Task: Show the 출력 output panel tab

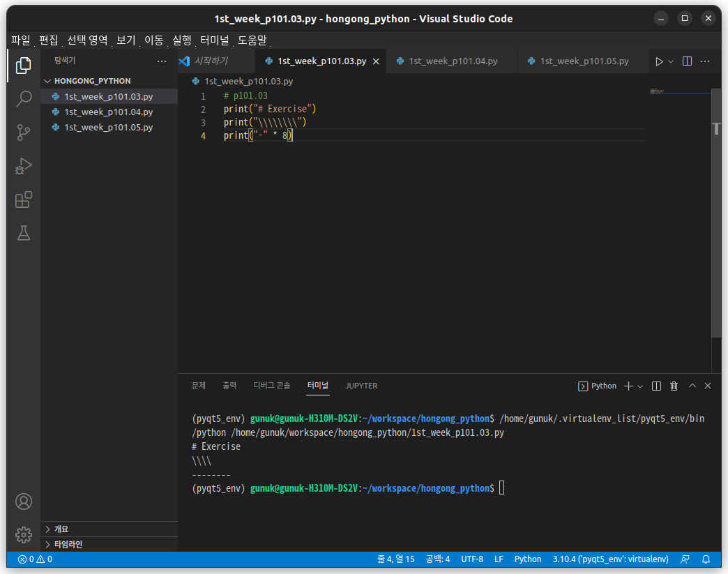Action: pyautogui.click(x=229, y=386)
